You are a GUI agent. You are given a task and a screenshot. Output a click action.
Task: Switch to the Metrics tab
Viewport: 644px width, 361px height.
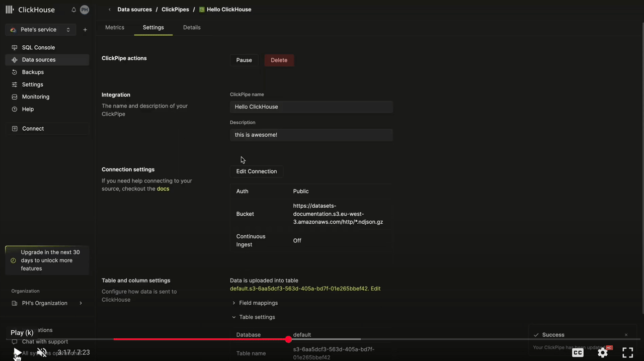point(115,28)
